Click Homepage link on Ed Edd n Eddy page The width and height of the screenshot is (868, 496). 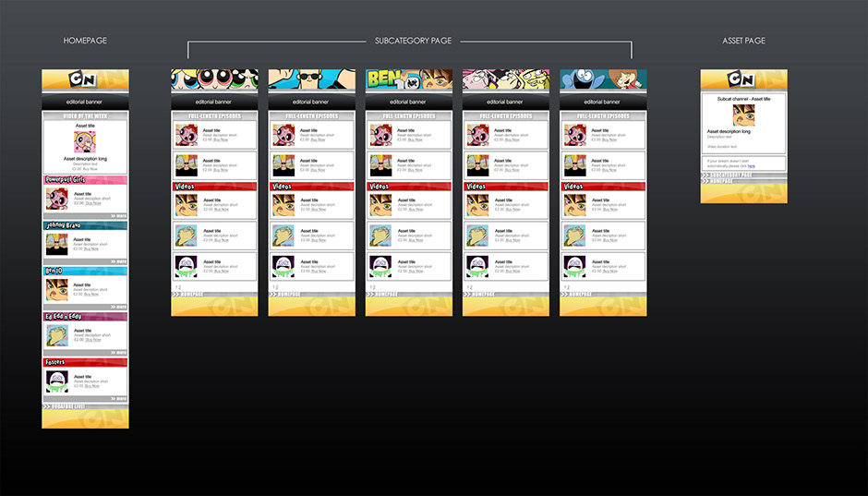tap(480, 294)
